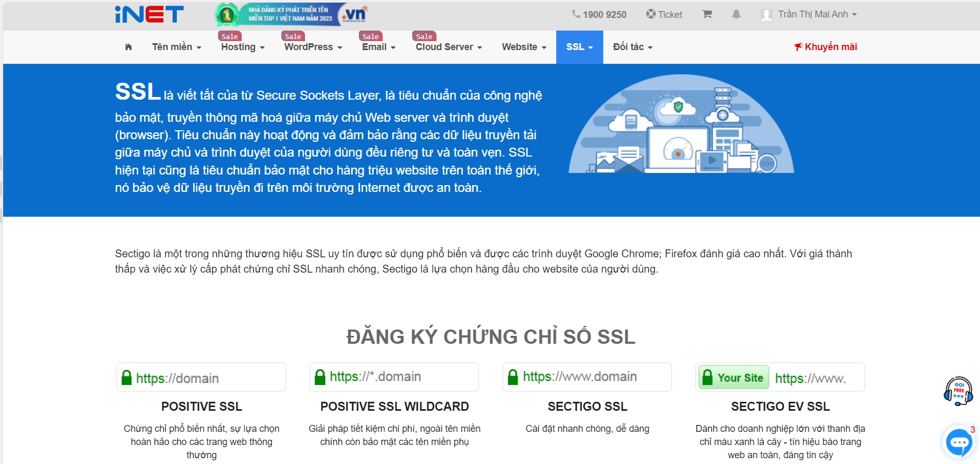Viewport: 980px width, 464px height.
Task: Expand the WordPress menu
Action: point(313,47)
